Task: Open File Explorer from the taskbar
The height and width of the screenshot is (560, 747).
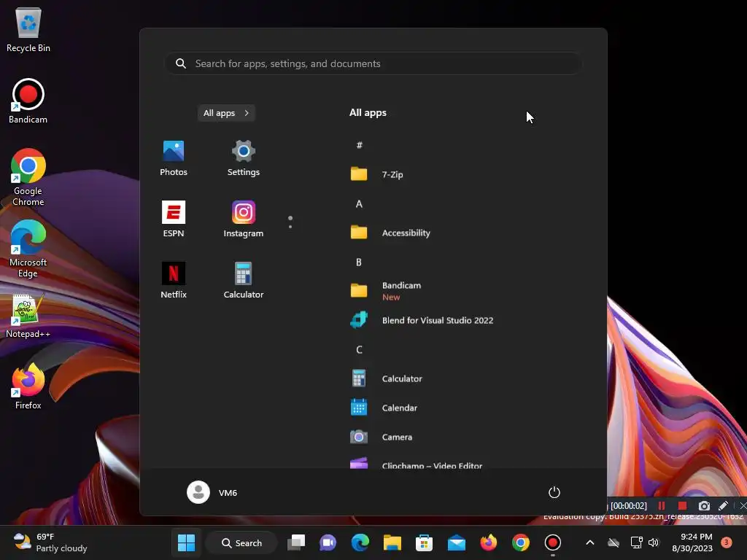Action: coord(392,542)
